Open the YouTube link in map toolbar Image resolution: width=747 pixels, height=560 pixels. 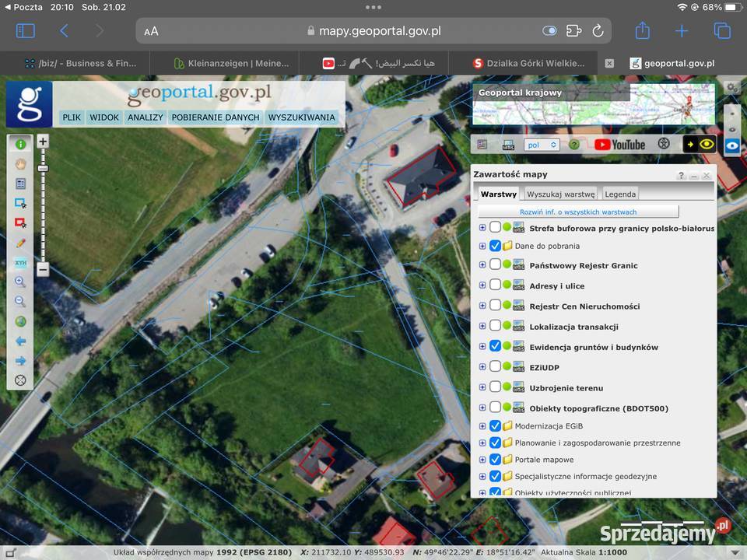click(x=619, y=145)
